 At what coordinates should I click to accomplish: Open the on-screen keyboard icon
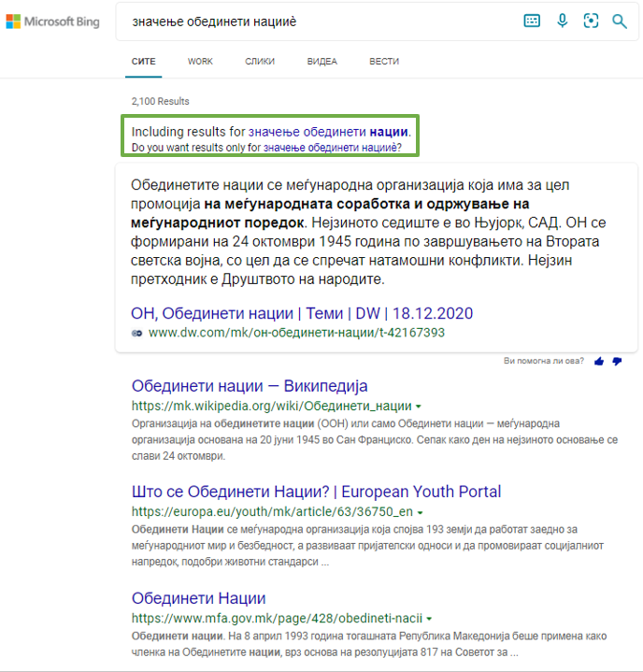click(x=532, y=21)
